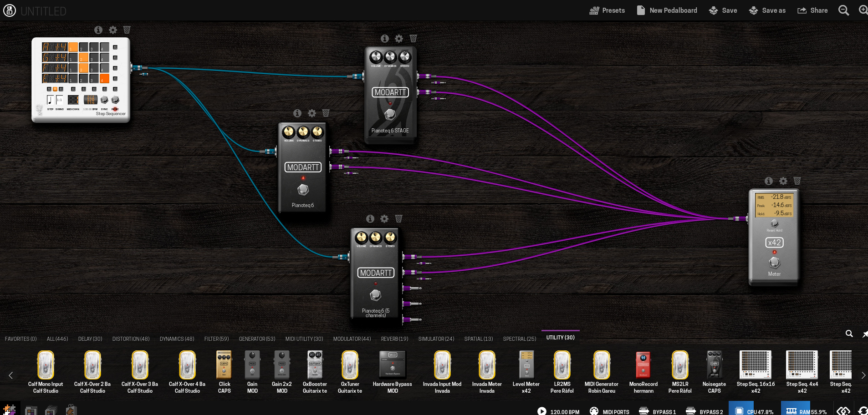The image size is (868, 415).
Task: Remove Step Sequencer plugin with trash icon
Action: pos(127,30)
